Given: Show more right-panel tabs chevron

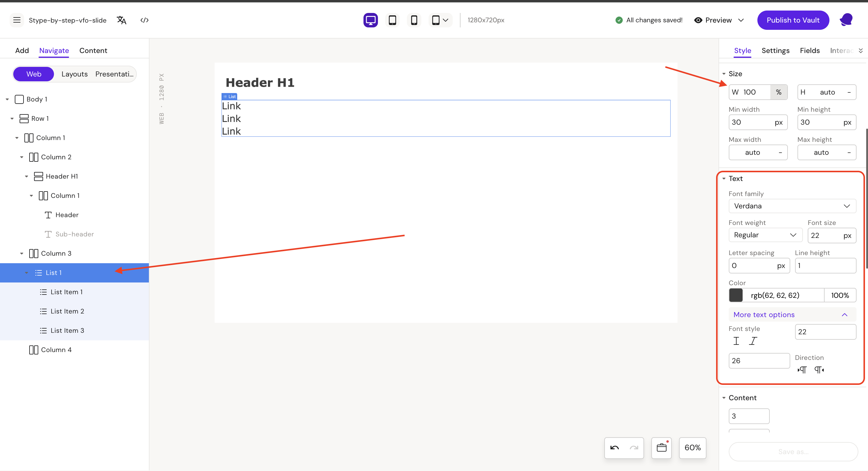Looking at the screenshot, I should coord(860,51).
